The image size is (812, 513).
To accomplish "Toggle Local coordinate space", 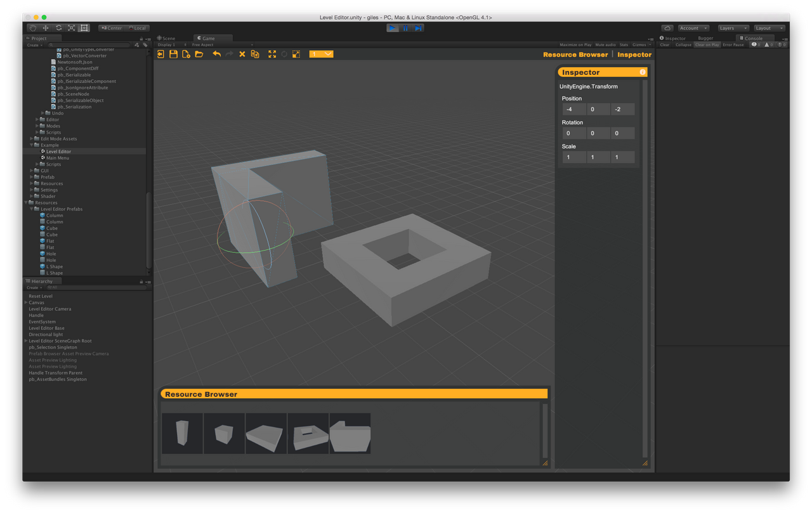I will 137,28.
